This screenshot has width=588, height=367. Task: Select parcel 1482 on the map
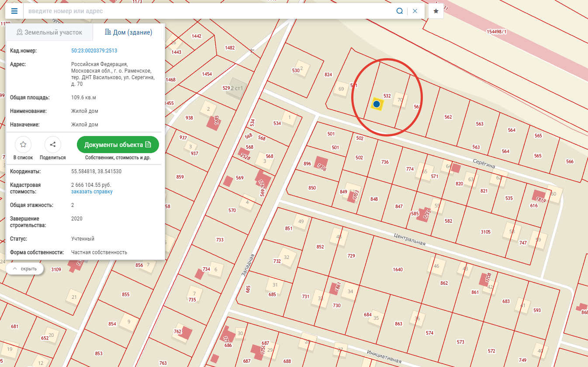click(230, 48)
